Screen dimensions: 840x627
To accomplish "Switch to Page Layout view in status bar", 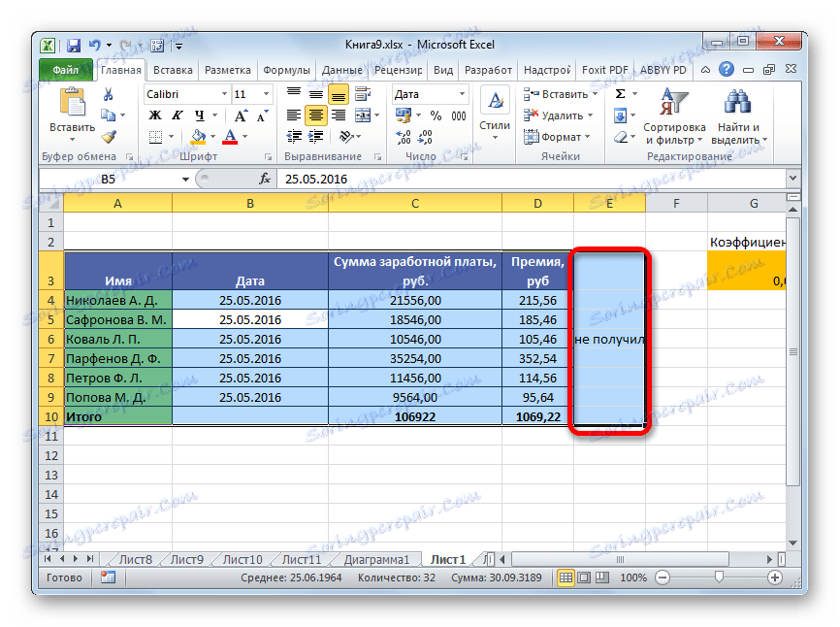I will (584, 577).
